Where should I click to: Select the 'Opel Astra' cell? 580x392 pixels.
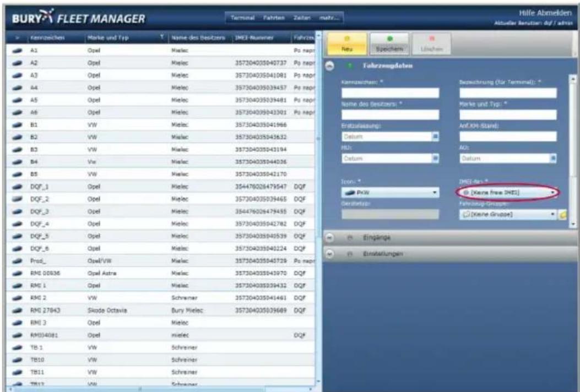tap(102, 273)
